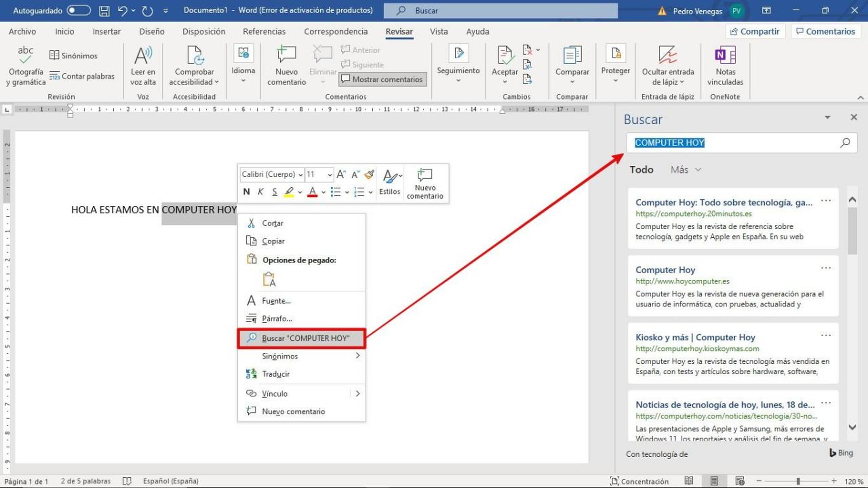Select Buscar "COMPUTER HOY" menu entry
868x488 pixels.
tap(302, 338)
